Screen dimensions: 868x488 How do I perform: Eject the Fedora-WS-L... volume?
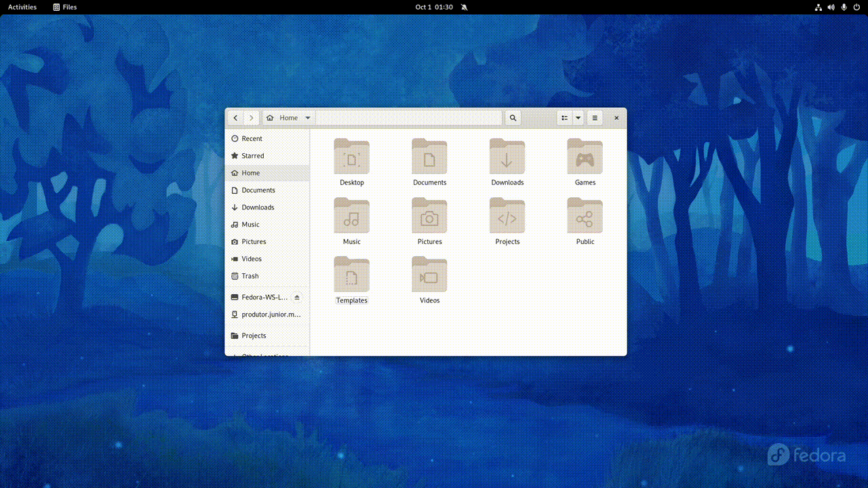[297, 298]
